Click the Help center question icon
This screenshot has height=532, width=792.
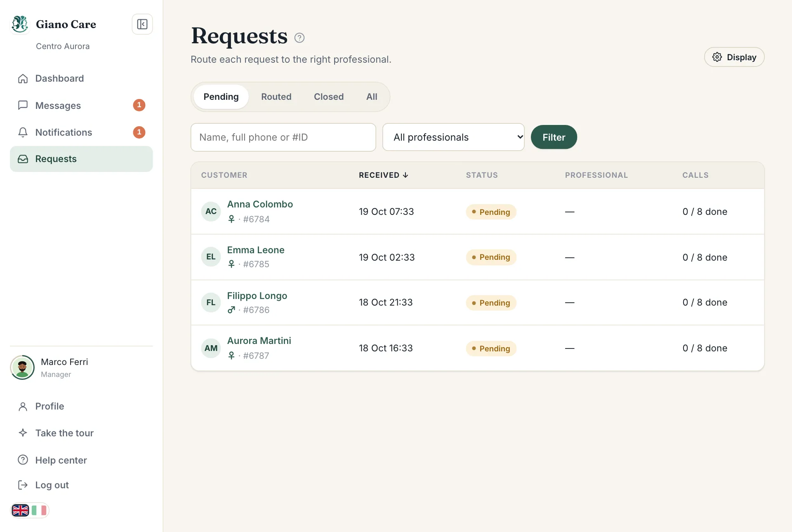[23, 460]
